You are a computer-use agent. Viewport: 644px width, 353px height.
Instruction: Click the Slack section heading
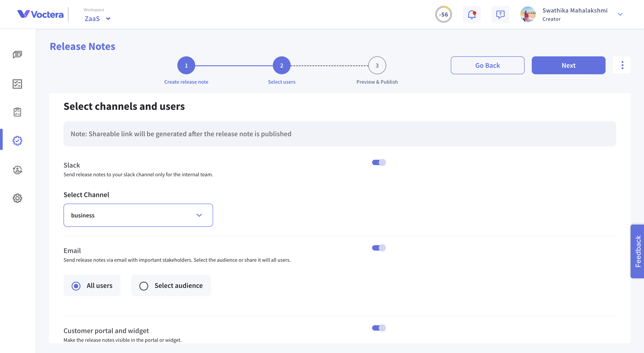(x=72, y=165)
